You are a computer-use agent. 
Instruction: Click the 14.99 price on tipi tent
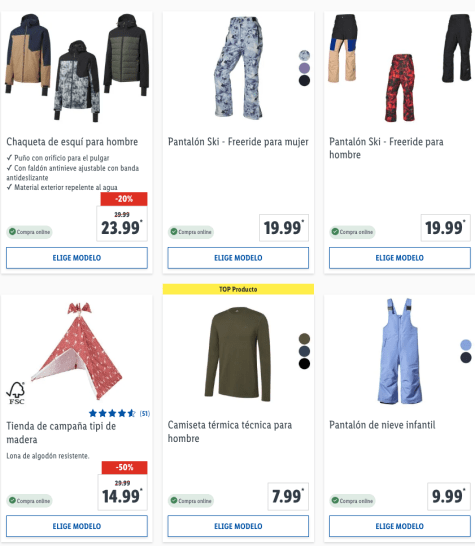tap(122, 496)
